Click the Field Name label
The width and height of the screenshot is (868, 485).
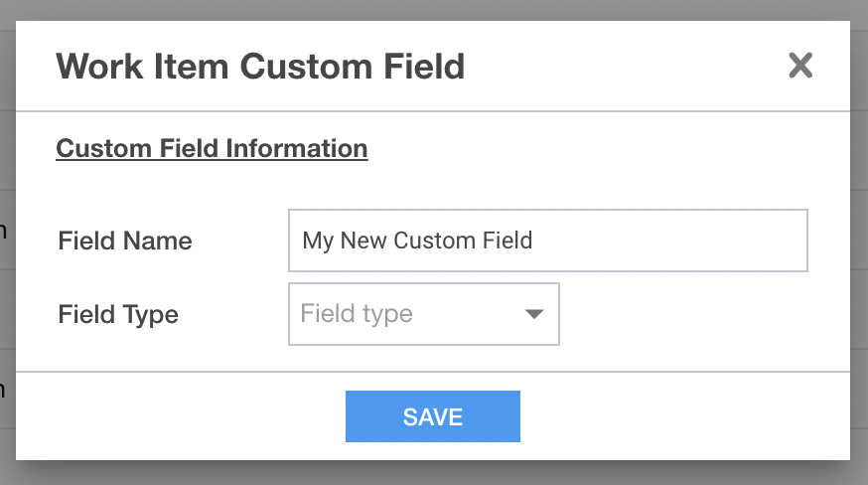click(x=125, y=242)
